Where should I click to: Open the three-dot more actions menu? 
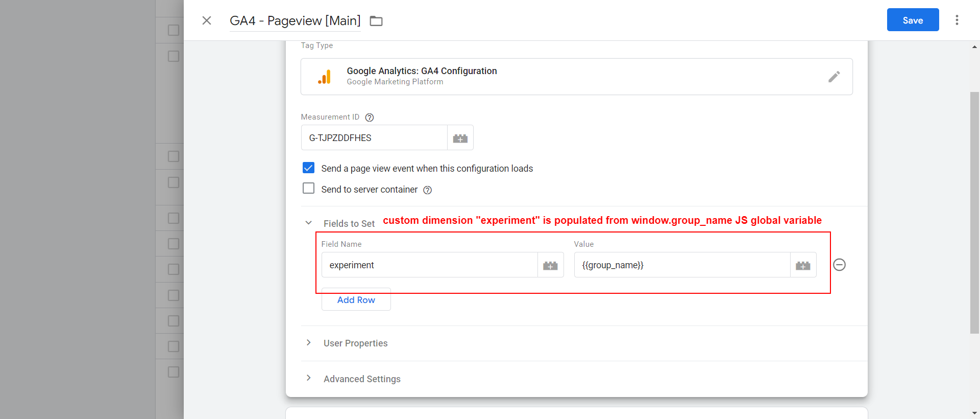click(x=957, y=20)
